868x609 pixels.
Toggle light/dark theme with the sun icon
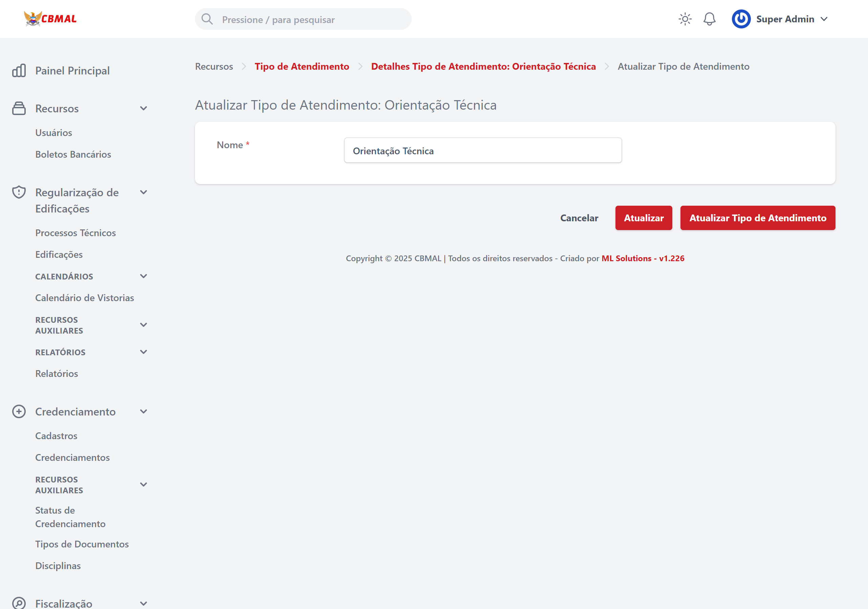(685, 19)
